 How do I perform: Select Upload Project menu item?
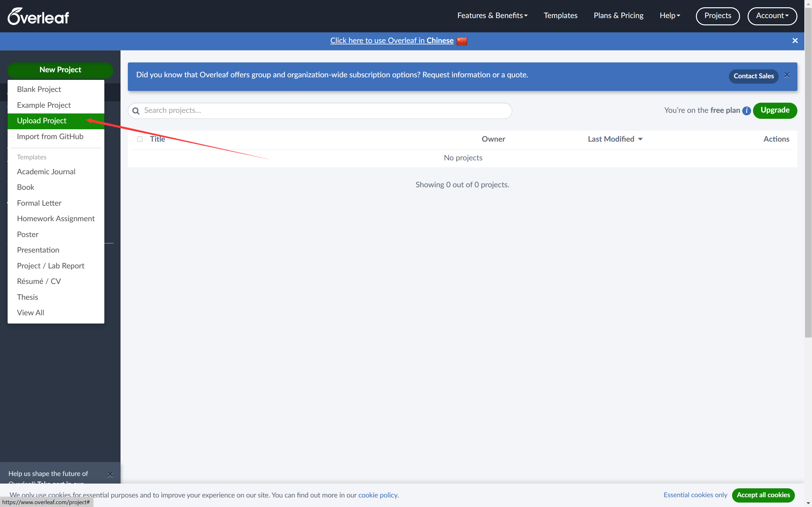(42, 121)
